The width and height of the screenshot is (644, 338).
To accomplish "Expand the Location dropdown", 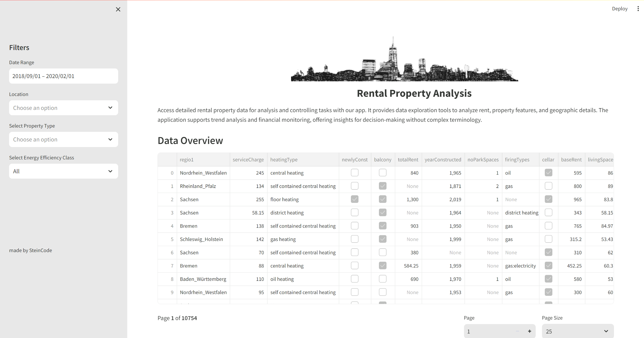I will coord(63,108).
